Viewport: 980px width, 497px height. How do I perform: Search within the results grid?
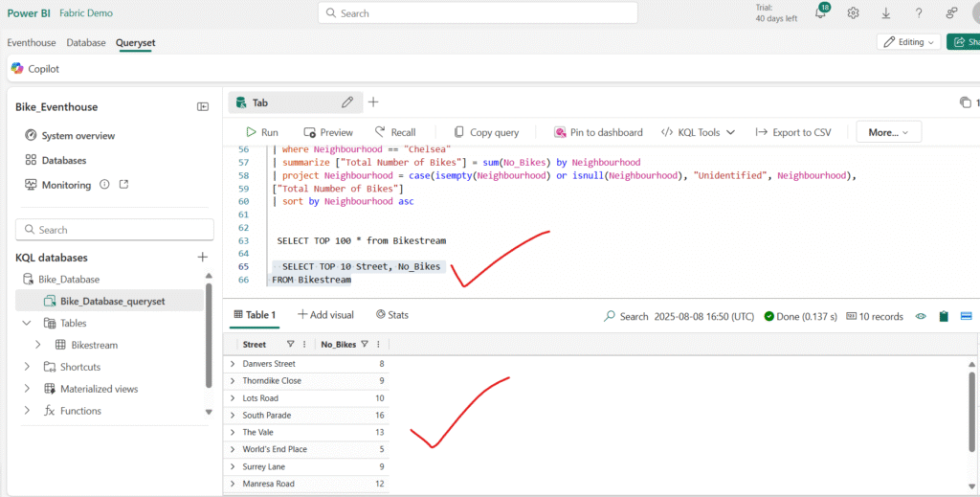tap(626, 316)
